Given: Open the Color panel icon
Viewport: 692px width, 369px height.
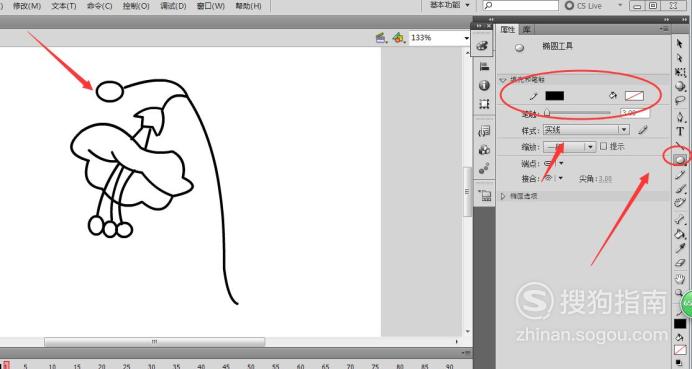Looking at the screenshot, I should coord(483,45).
